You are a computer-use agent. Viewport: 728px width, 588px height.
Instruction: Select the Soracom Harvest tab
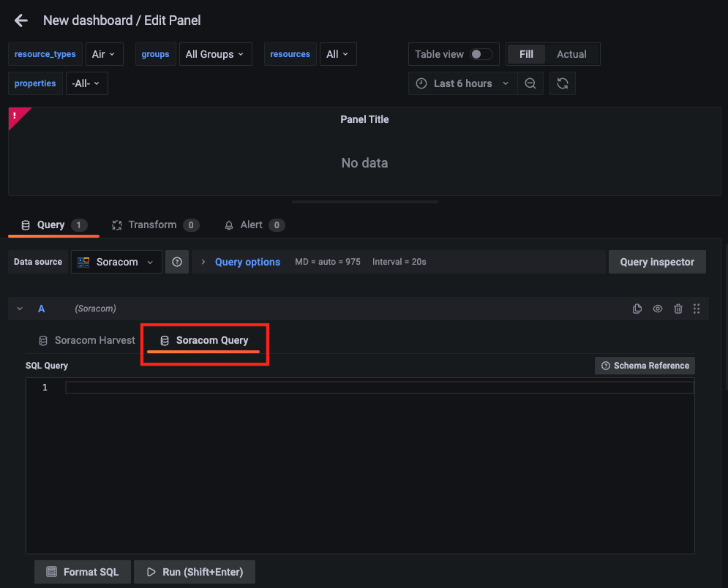point(86,339)
